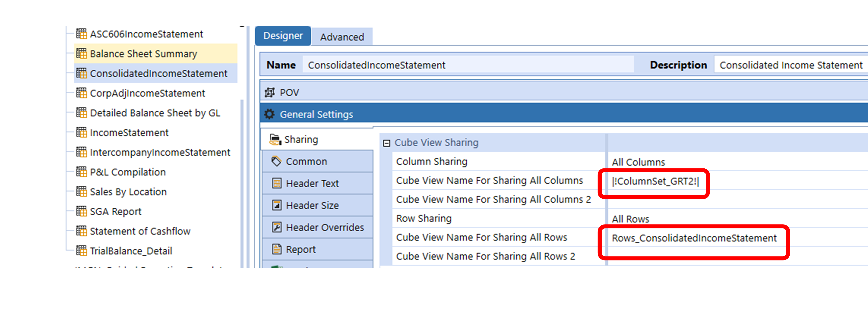Open the Header Overrides settings tab
868x311 pixels.
click(x=317, y=227)
